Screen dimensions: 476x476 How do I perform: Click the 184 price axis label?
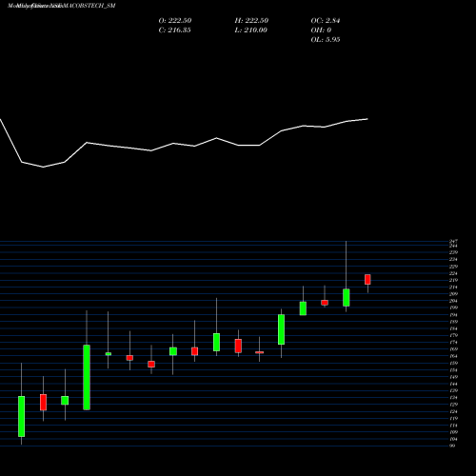click(453, 328)
